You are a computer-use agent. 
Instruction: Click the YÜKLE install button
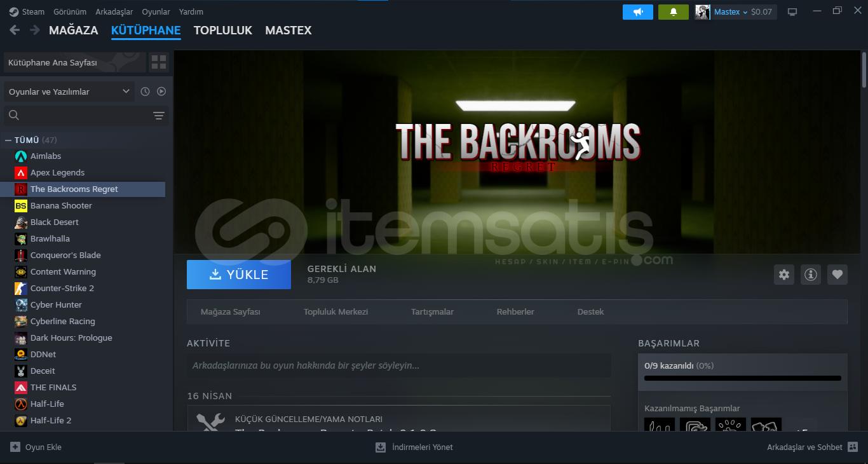click(239, 275)
